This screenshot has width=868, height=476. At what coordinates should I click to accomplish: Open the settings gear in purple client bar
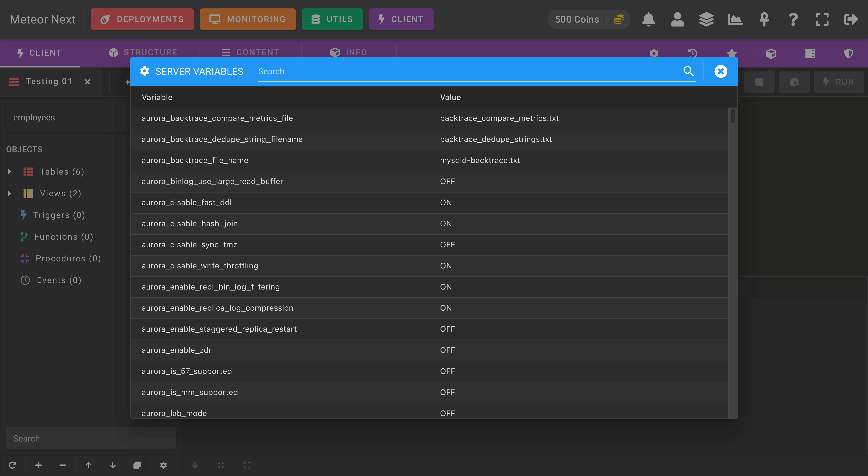pos(654,53)
